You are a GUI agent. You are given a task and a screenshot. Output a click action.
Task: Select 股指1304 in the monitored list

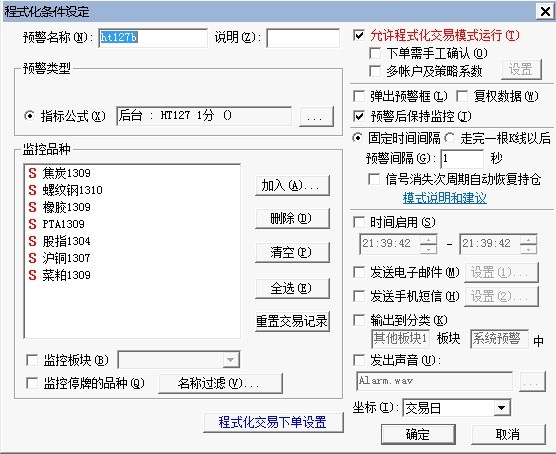pyautogui.click(x=66, y=241)
